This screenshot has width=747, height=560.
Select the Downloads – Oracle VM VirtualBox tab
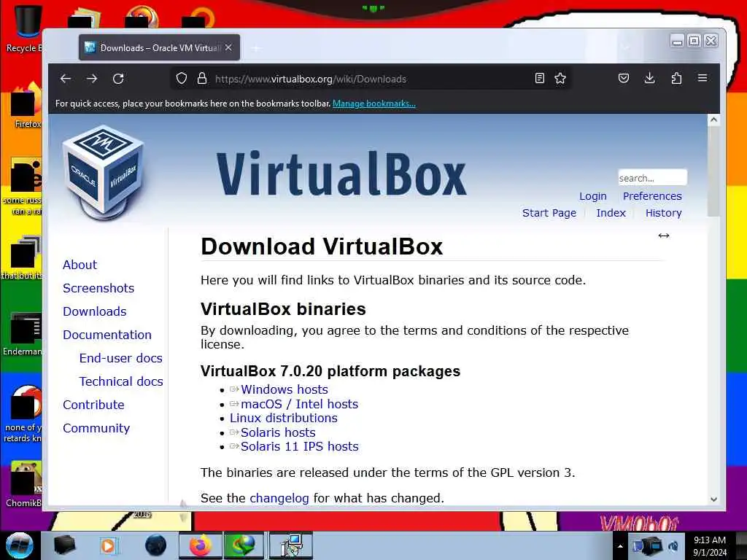click(x=159, y=47)
